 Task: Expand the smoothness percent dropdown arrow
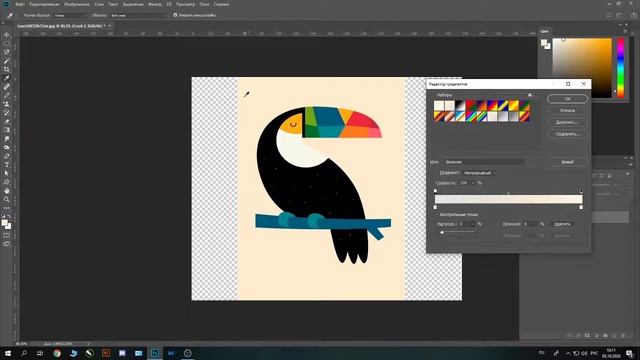(x=473, y=183)
